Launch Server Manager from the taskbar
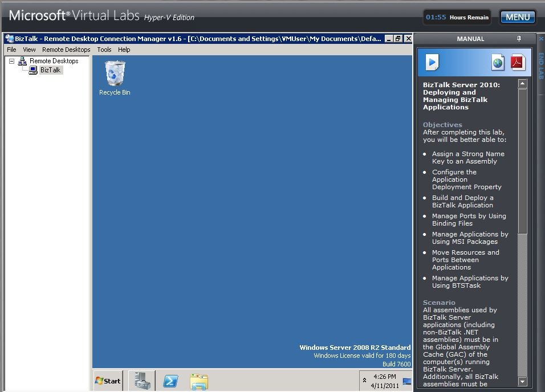 [141, 381]
